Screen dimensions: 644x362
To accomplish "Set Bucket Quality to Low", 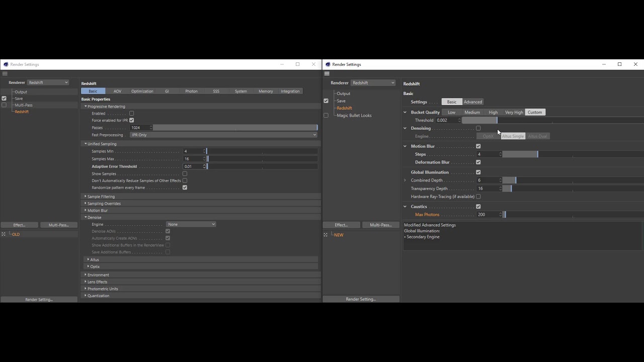I will coord(452,112).
